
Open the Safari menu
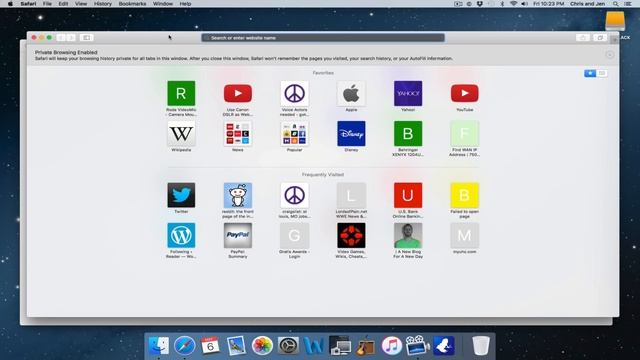point(28,4)
